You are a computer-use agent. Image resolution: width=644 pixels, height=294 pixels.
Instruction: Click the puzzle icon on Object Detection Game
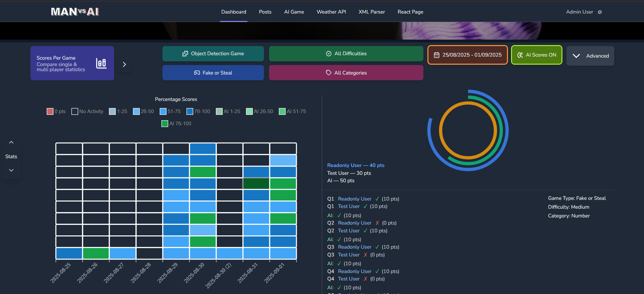tap(185, 54)
